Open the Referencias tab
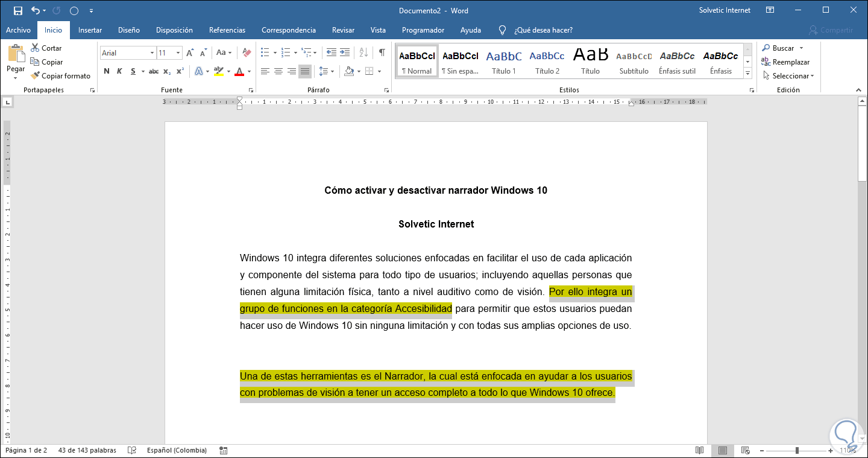Image resolution: width=868 pixels, height=458 pixels. click(x=227, y=30)
